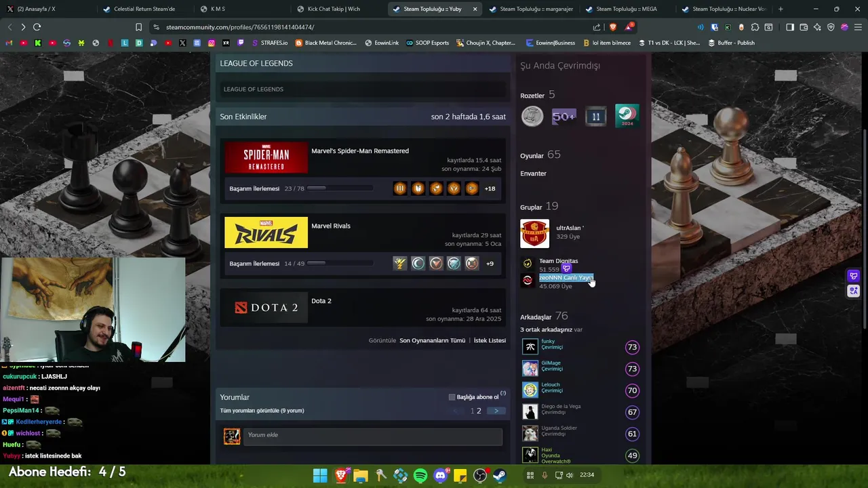Click the 'Yorum ekle' comment field
The height and width of the screenshot is (488, 868).
pos(372,436)
